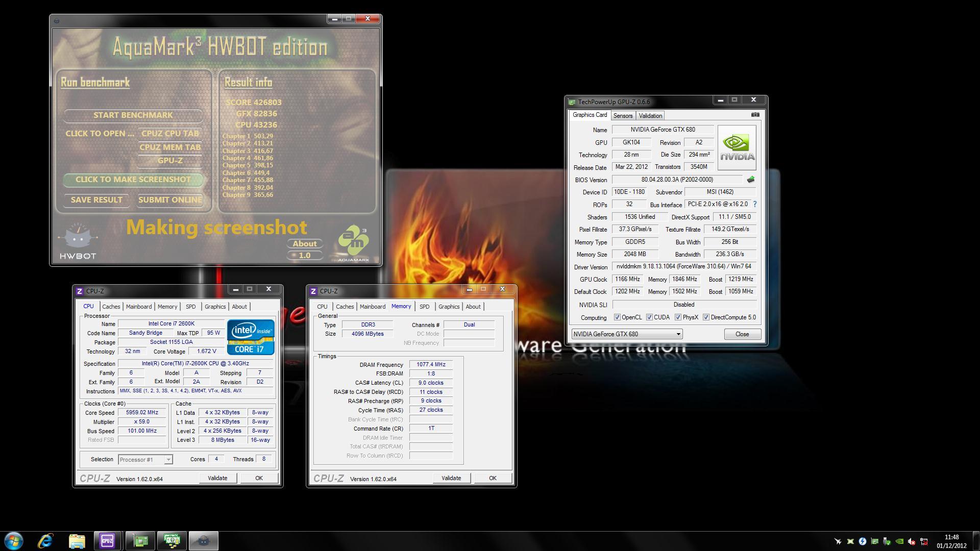This screenshot has width=980, height=551.
Task: Click SUBMIT ONLINE in AquaMark
Action: pos(170,200)
